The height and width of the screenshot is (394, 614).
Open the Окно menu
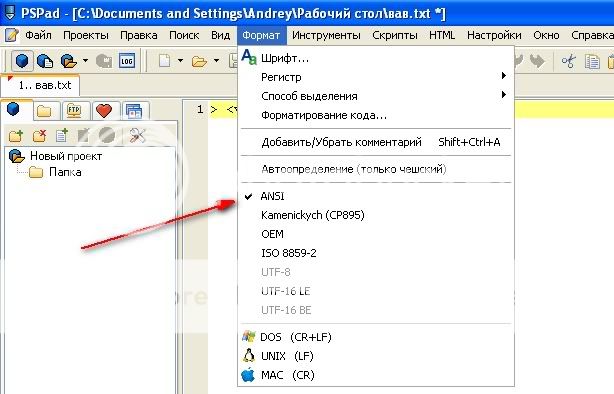click(x=546, y=35)
